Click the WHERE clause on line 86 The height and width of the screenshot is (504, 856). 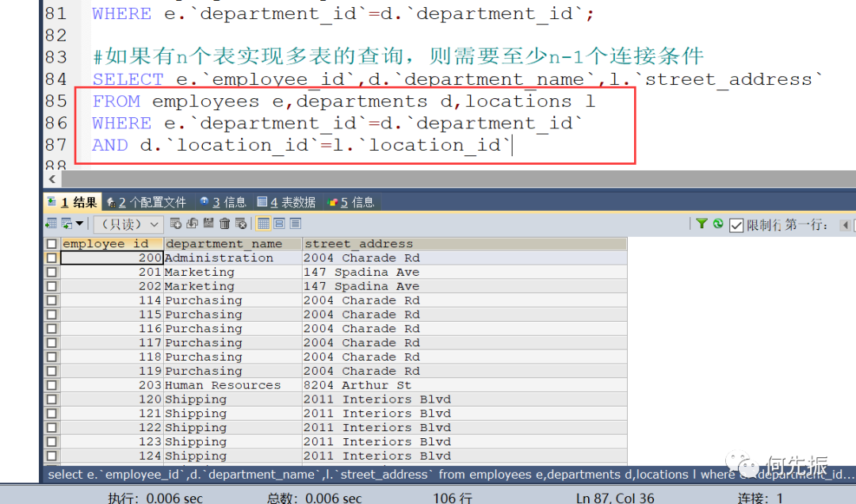pos(338,124)
